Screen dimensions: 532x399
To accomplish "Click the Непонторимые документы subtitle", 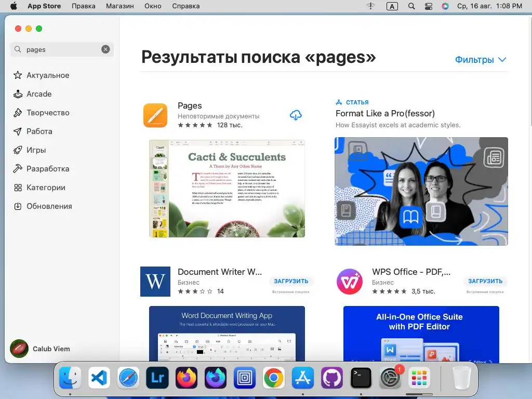I will 219,116.
